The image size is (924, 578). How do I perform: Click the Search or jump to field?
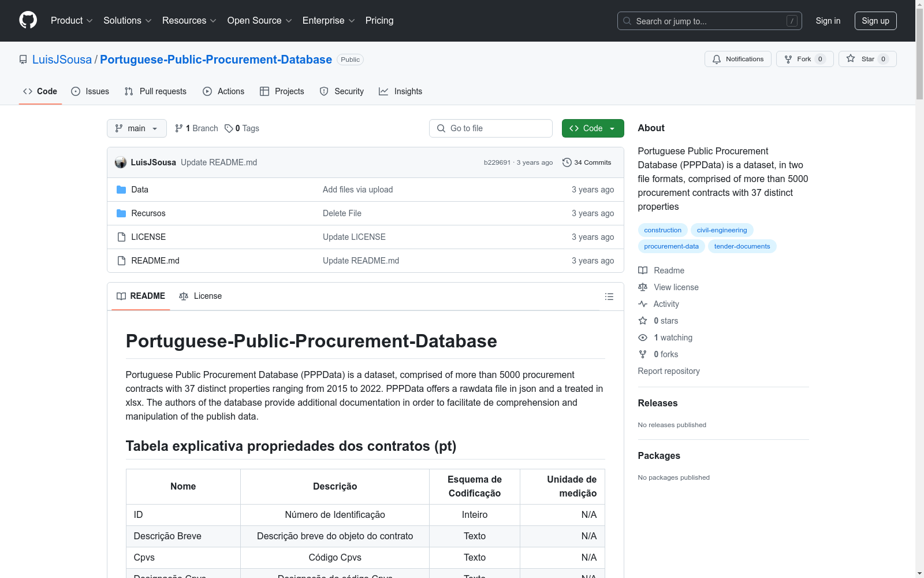[710, 21]
